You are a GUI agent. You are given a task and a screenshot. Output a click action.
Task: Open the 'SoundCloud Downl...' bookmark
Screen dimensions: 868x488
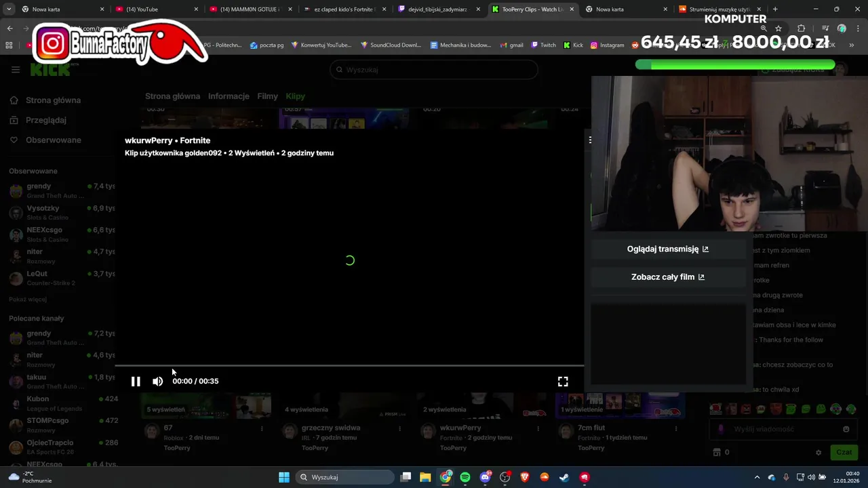coord(391,45)
